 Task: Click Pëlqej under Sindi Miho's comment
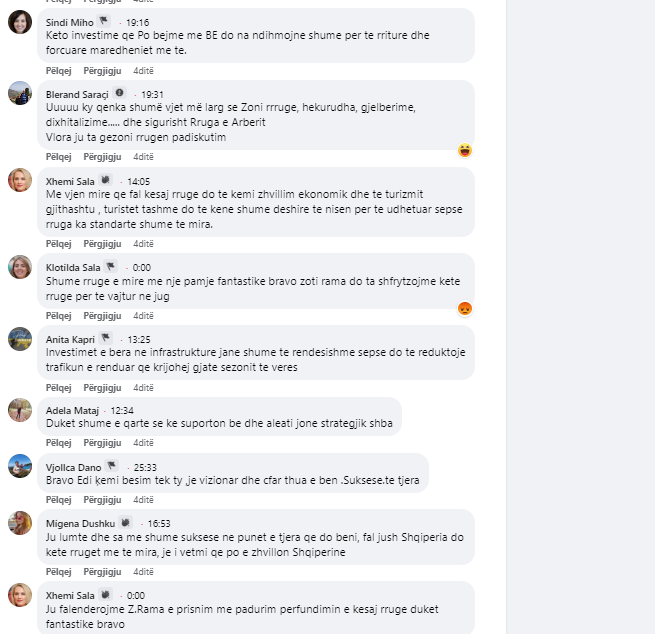[x=59, y=71]
